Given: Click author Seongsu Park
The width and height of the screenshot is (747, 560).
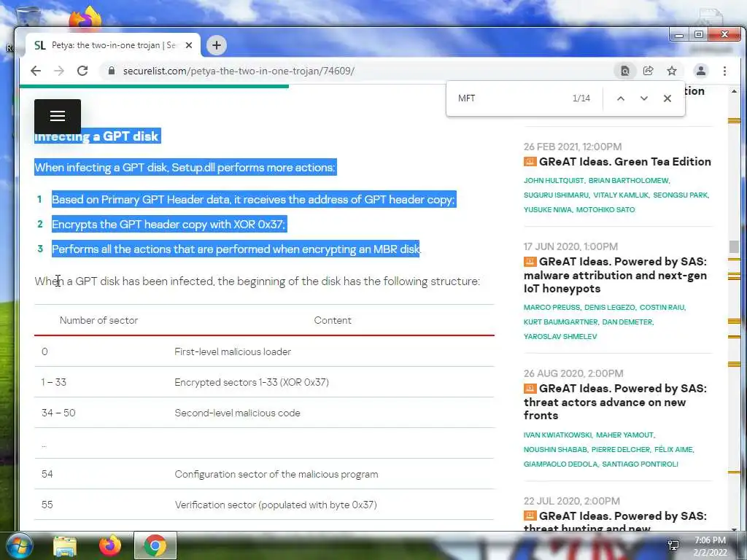Looking at the screenshot, I should [x=681, y=195].
